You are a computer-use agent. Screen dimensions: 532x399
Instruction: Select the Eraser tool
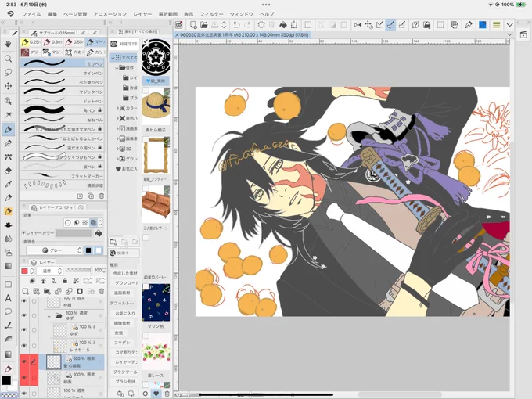pos(8,171)
